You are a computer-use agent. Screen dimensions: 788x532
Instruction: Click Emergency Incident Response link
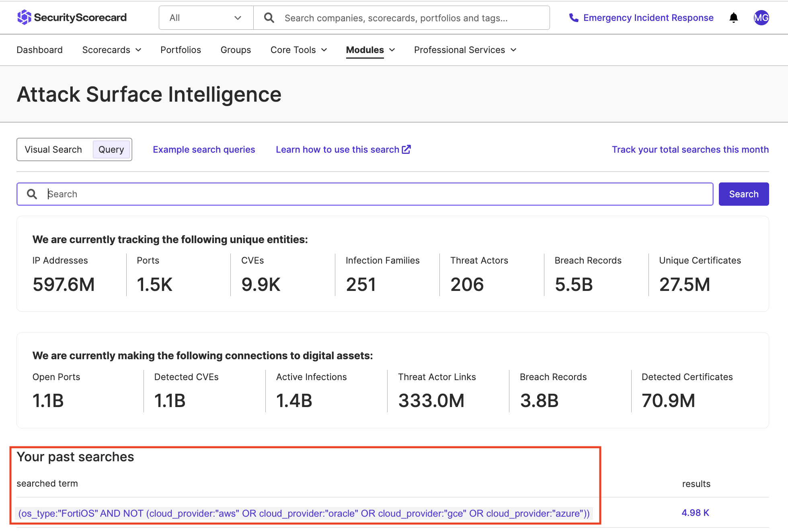(x=648, y=18)
